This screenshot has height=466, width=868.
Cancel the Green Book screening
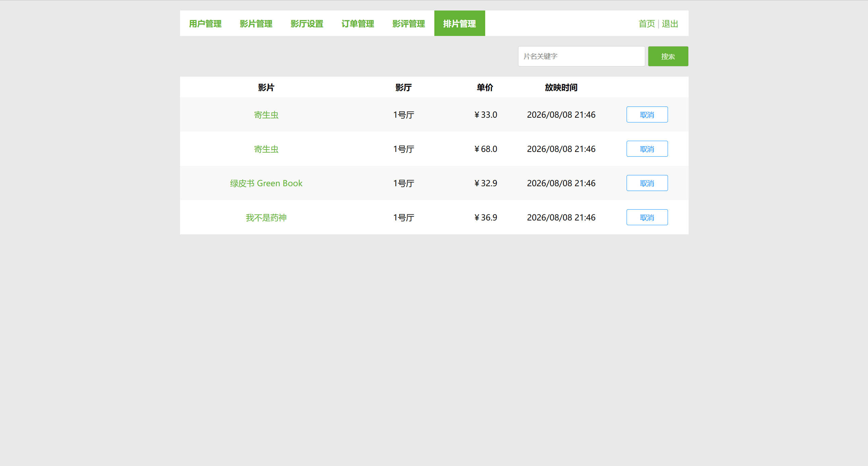[647, 183]
